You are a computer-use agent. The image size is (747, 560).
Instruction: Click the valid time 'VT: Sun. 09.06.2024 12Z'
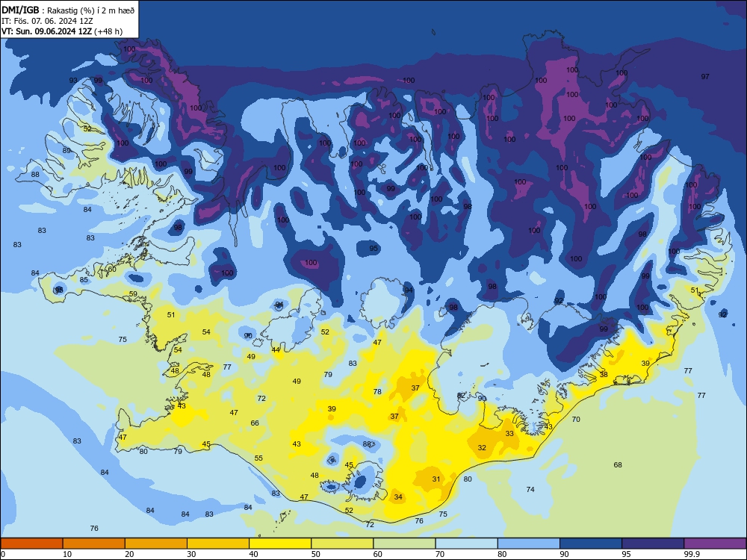(x=46, y=31)
